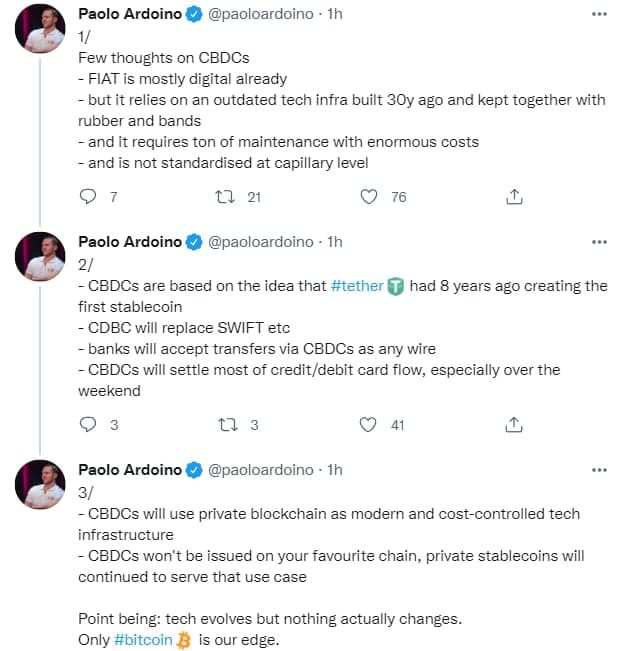Screen dimensions: 625x651
Task: Reply to the first tweet about CBDCs
Action: point(88,196)
